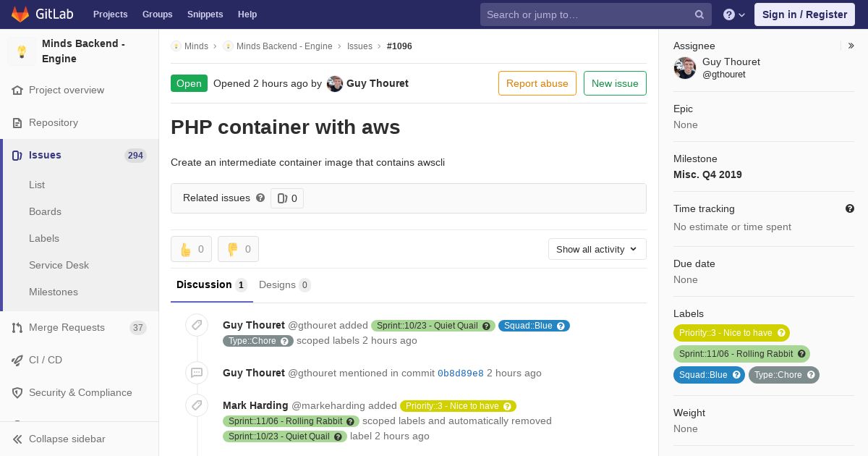Click the Issues sidebar icon
This screenshot has width=868, height=456.
pos(17,156)
